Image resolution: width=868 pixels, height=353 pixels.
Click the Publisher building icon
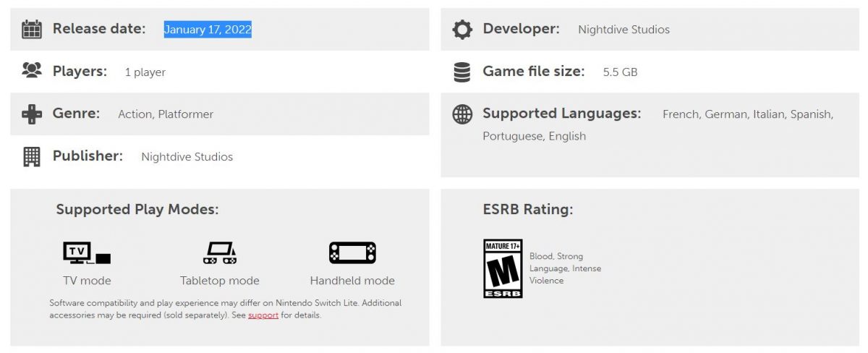[x=32, y=156]
